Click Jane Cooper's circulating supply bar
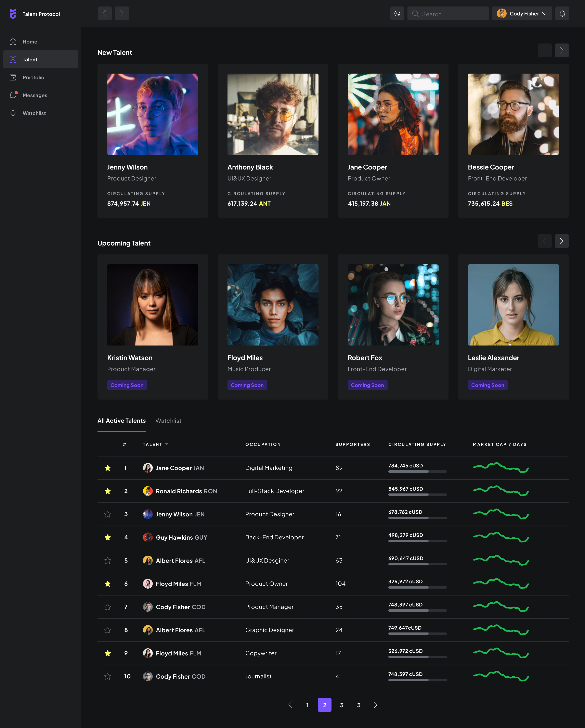Screen dimensions: 585x728 (417, 471)
